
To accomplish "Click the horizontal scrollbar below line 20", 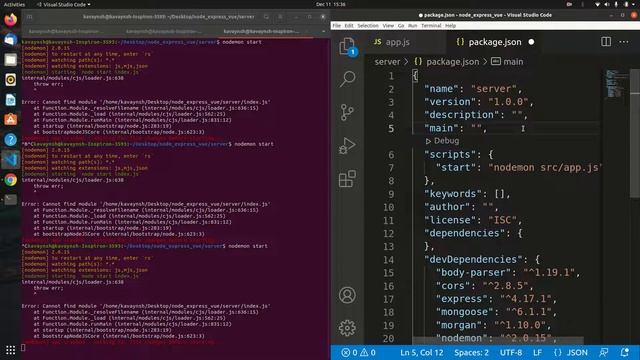I will click(498, 340).
